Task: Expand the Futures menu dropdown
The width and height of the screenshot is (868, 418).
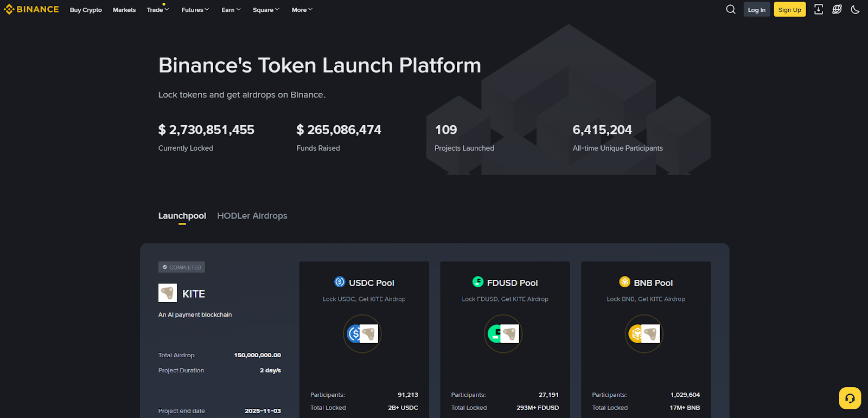Action: point(195,10)
